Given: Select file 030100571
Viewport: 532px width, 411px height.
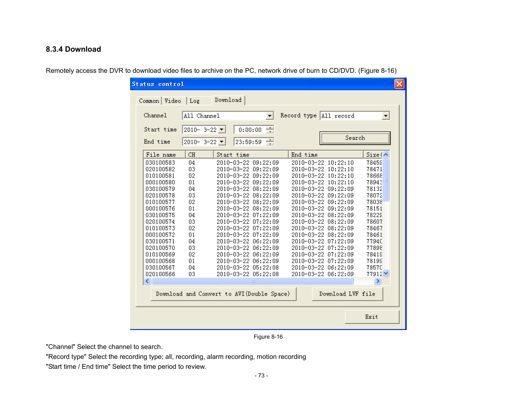Looking at the screenshot, I should point(160,241).
